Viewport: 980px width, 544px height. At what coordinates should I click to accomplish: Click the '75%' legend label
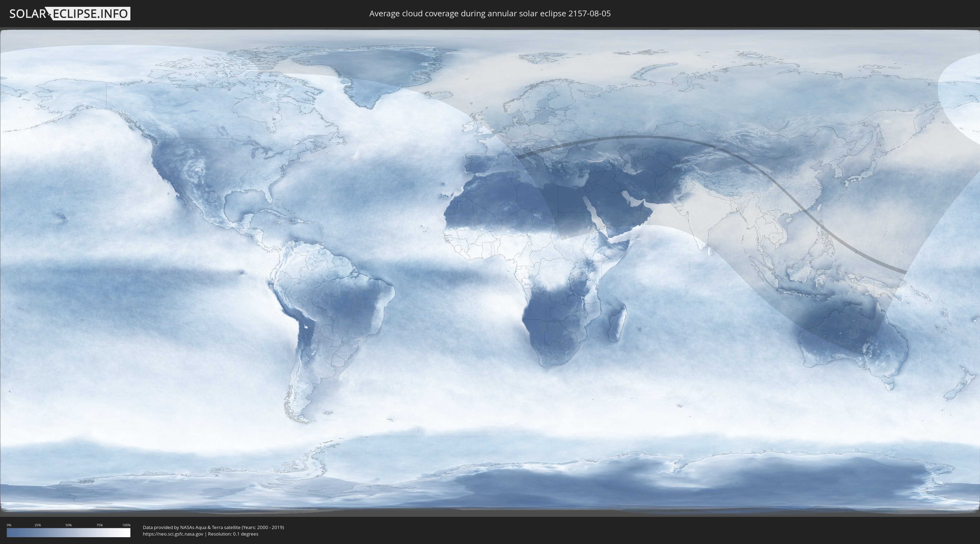99,525
